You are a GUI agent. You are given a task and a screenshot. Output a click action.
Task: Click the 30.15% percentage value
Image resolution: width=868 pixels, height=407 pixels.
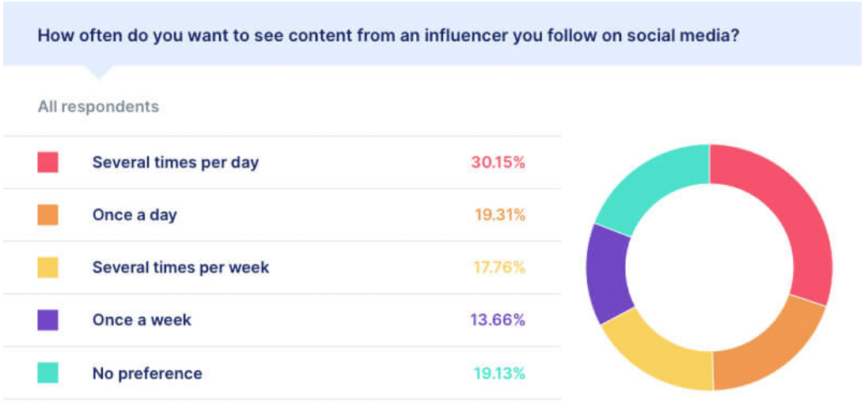(498, 163)
